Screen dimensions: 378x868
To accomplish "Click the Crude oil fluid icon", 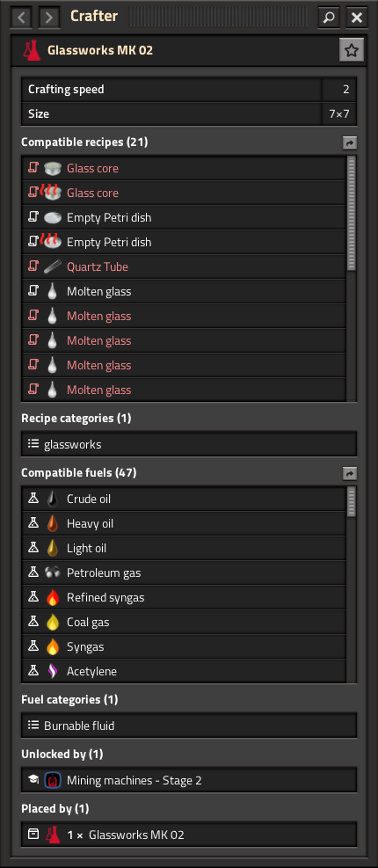I will (x=53, y=499).
